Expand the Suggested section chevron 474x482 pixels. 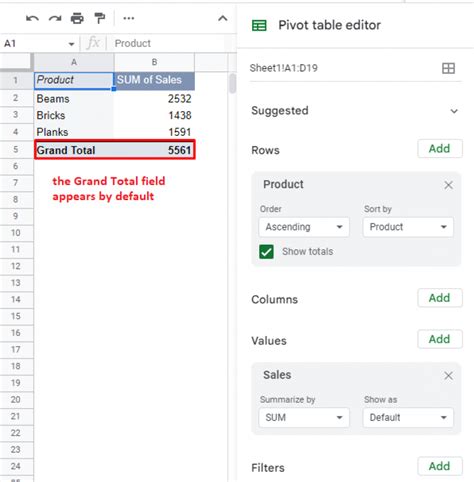(x=454, y=111)
